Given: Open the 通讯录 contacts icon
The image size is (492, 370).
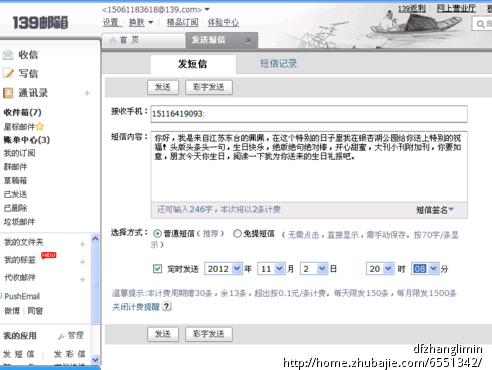Looking at the screenshot, I should tap(8, 93).
